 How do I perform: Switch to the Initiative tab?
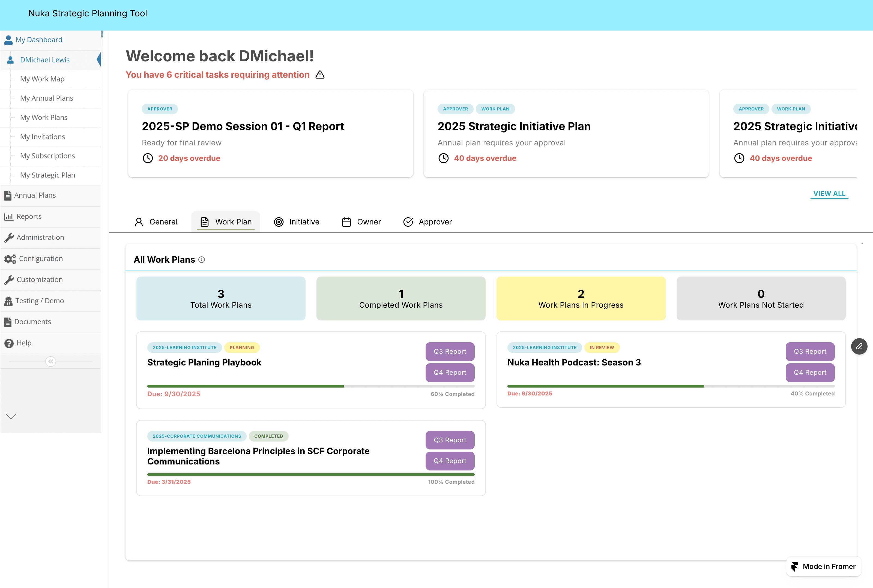coord(297,222)
